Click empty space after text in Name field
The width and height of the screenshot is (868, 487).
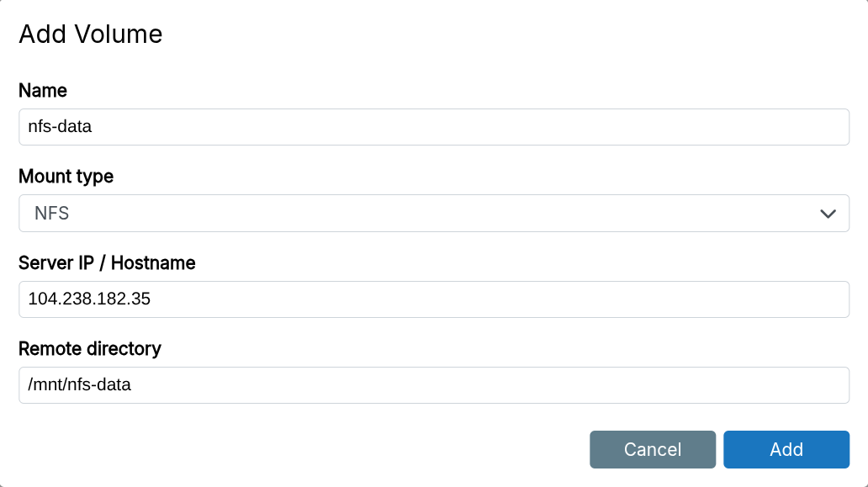click(x=505, y=127)
